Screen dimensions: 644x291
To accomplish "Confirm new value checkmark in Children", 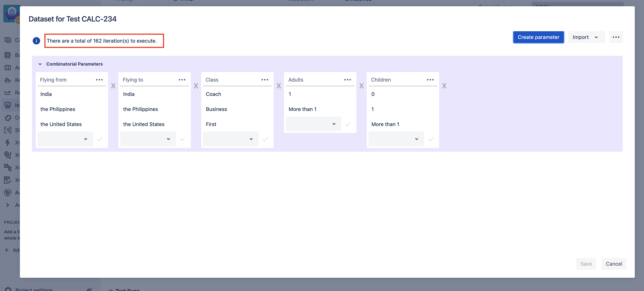I will (x=431, y=139).
